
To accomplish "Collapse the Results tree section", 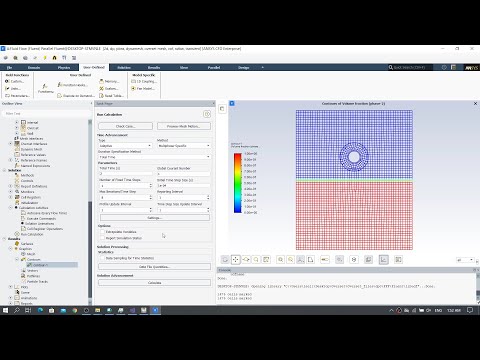I will [x=5, y=239].
